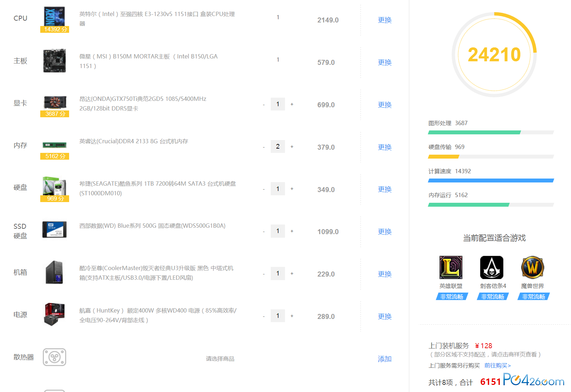Increase hard drive quantity with plus
571x392 pixels.
[x=292, y=189]
